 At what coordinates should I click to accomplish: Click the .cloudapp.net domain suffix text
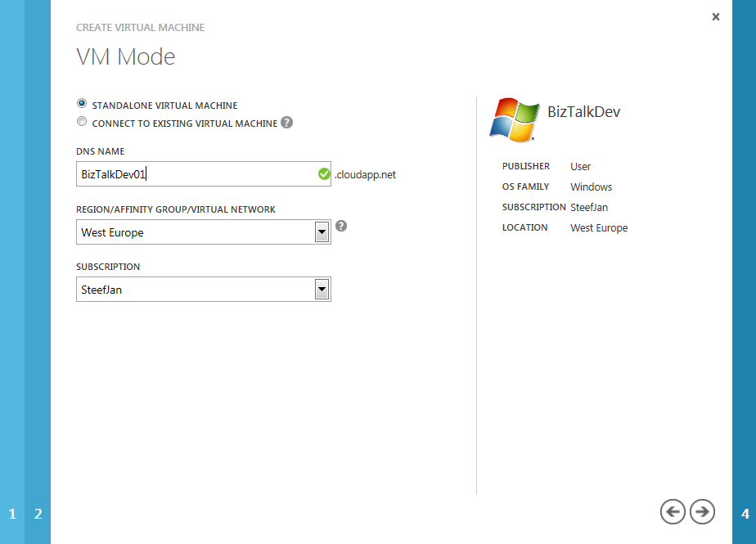(365, 175)
